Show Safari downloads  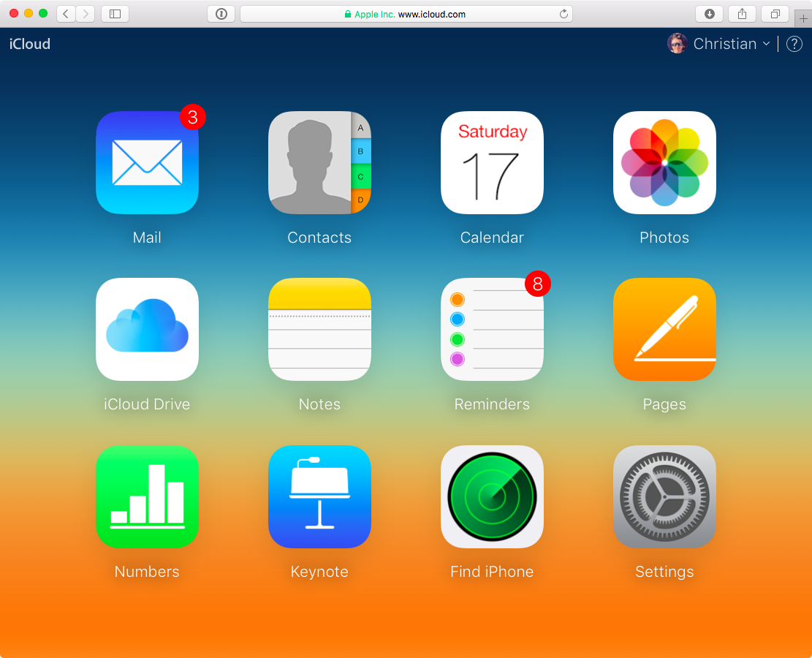point(710,14)
